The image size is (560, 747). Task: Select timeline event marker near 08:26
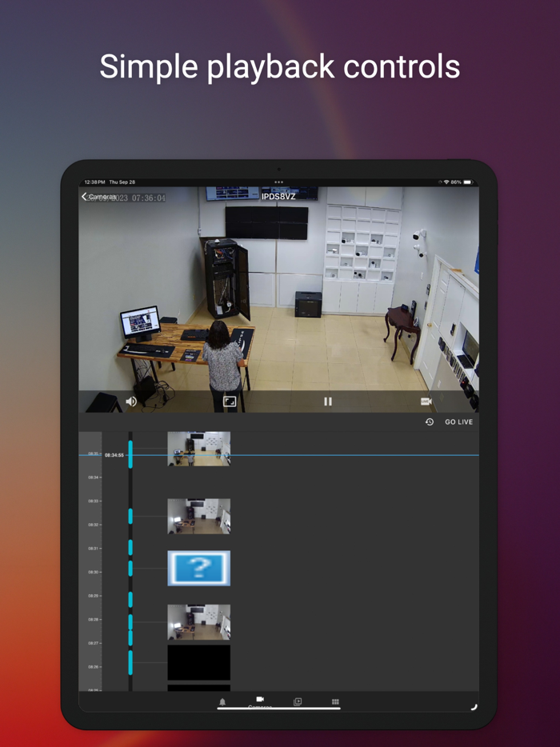130,663
